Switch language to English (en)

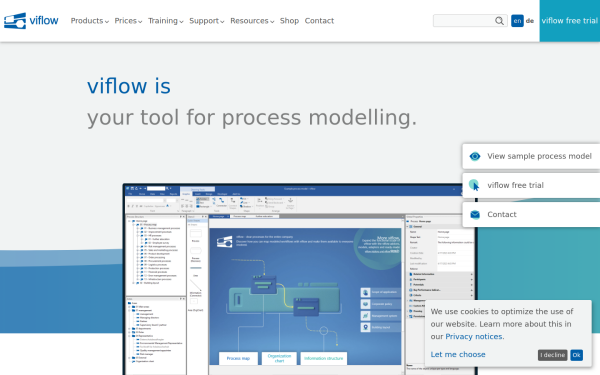pos(517,21)
